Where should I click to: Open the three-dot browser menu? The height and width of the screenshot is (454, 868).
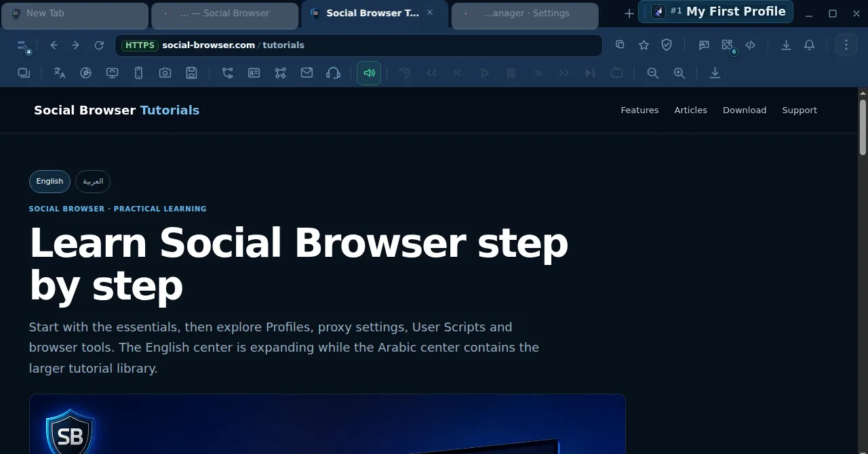pos(846,45)
